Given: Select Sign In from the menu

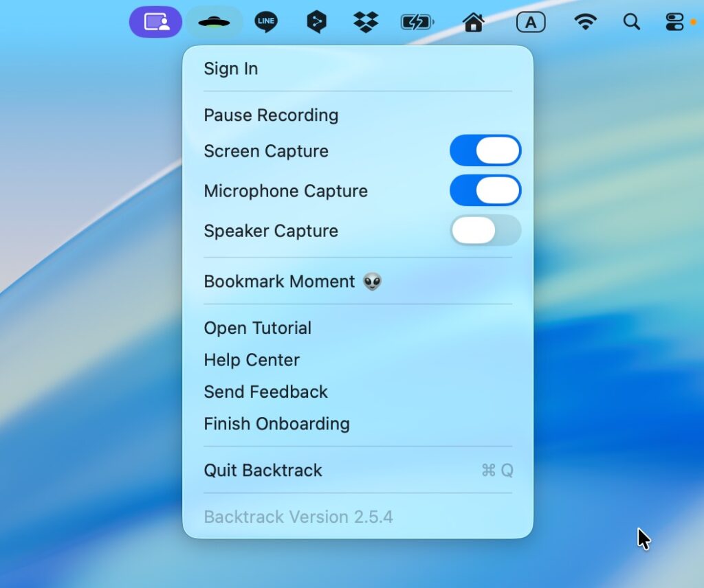Looking at the screenshot, I should tap(231, 69).
